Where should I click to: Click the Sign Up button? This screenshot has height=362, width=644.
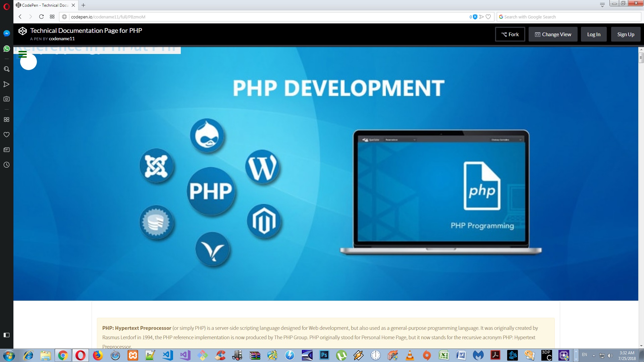(626, 34)
